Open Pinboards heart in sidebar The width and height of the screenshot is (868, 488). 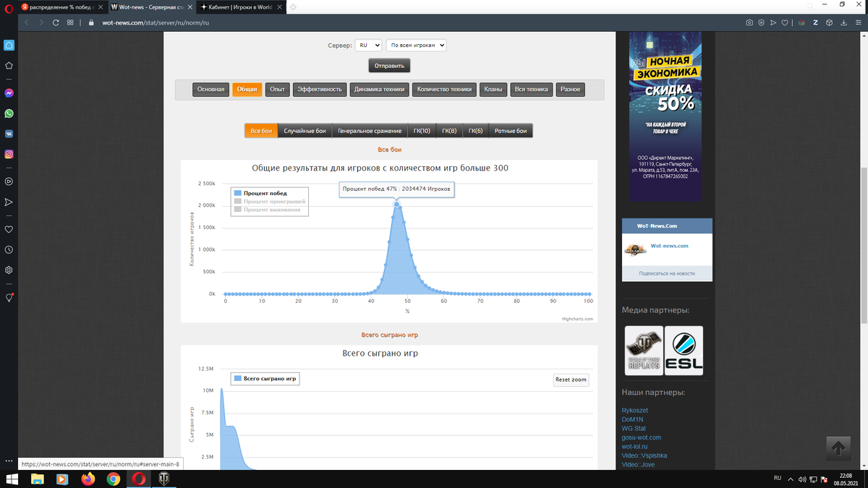click(x=9, y=229)
